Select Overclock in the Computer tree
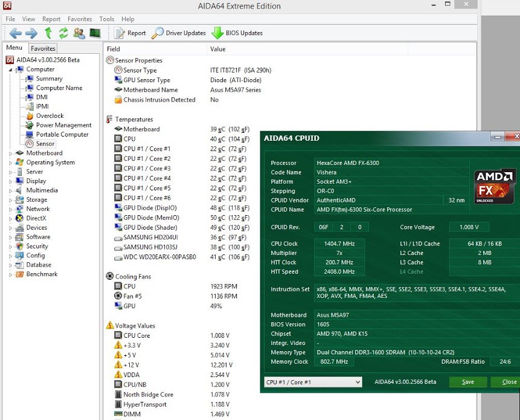This screenshot has height=420, width=520. [50, 116]
